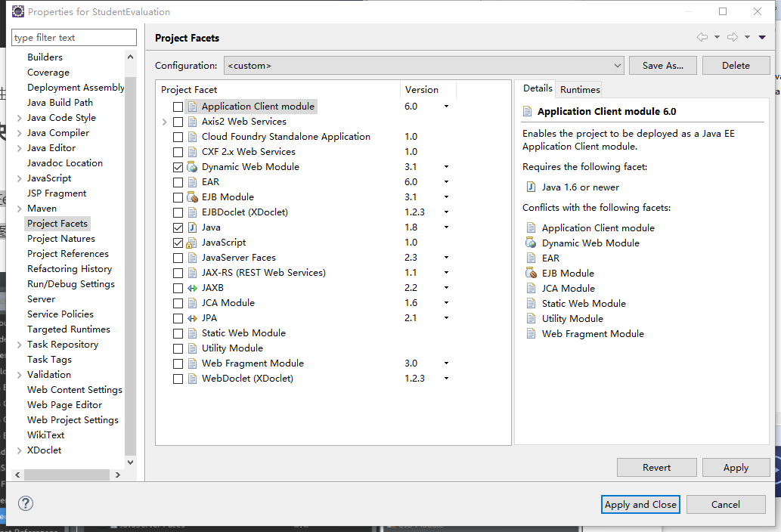Open the Java version dropdown arrow
Image resolution: width=781 pixels, height=532 pixels.
click(x=446, y=227)
